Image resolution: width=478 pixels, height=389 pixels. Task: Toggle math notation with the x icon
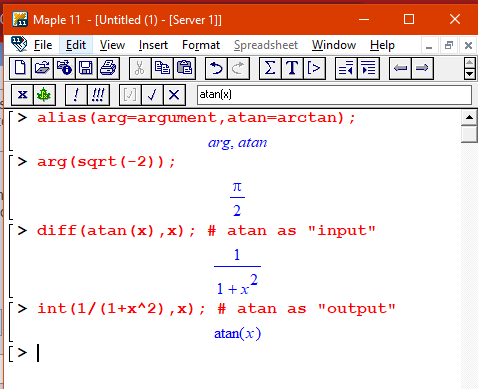22,95
